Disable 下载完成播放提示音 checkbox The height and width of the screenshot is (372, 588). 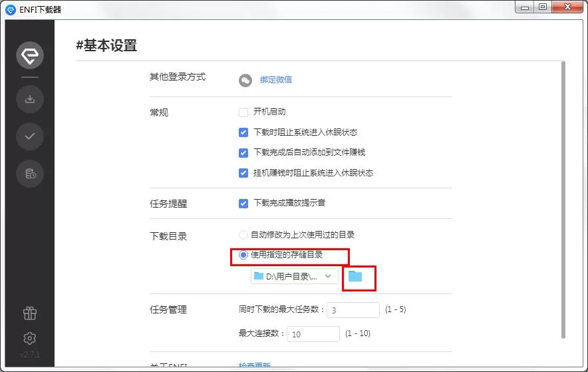click(x=243, y=203)
